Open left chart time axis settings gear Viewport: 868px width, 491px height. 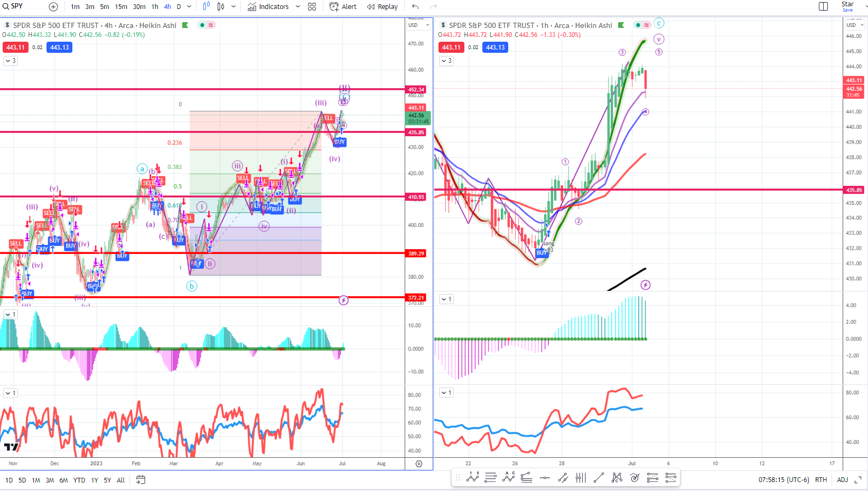[x=419, y=464]
